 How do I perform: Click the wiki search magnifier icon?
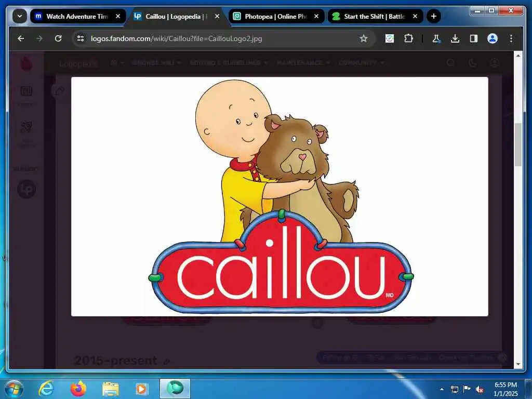450,63
